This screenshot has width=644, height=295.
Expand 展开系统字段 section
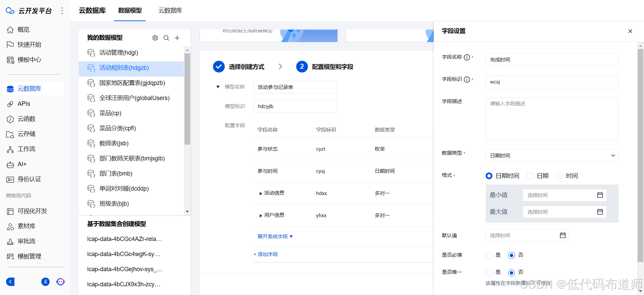(275, 237)
